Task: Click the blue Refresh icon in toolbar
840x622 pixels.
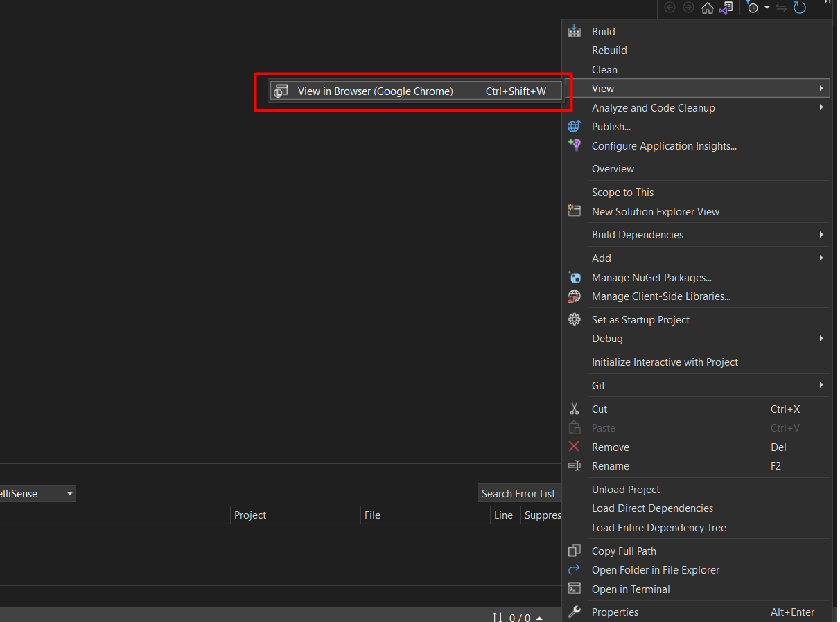Action: click(800, 8)
